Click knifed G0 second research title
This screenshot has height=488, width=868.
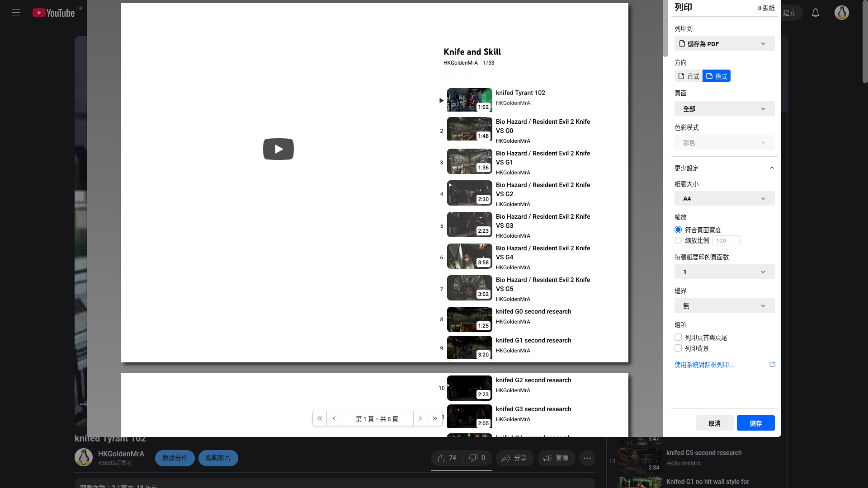point(533,311)
